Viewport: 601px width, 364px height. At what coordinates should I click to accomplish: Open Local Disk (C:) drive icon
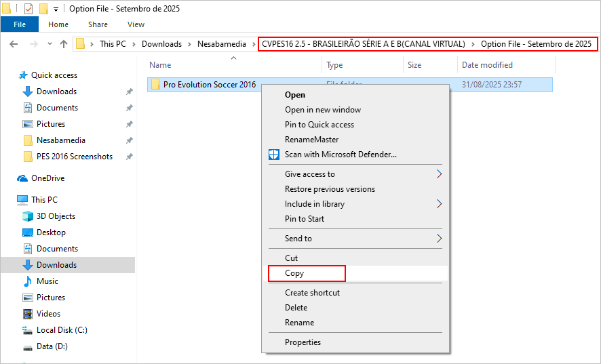[x=28, y=330]
